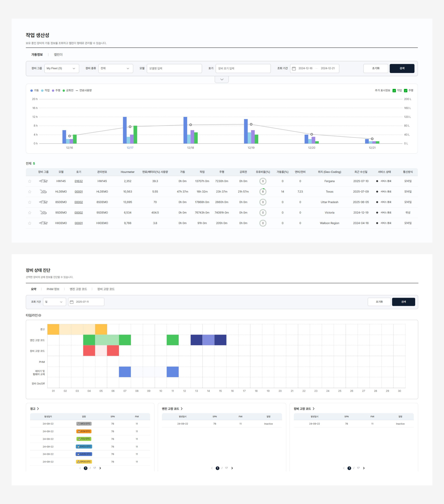Click the dark blue engine fault block at day 13
The height and width of the screenshot is (504, 444).
tap(196, 340)
